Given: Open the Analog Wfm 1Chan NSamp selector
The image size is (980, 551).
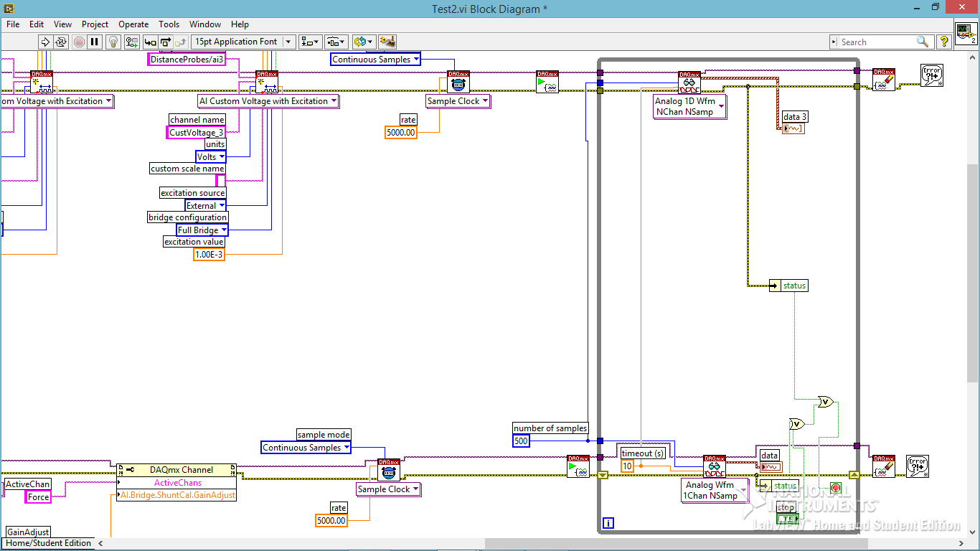Looking at the screenshot, I should [x=714, y=490].
